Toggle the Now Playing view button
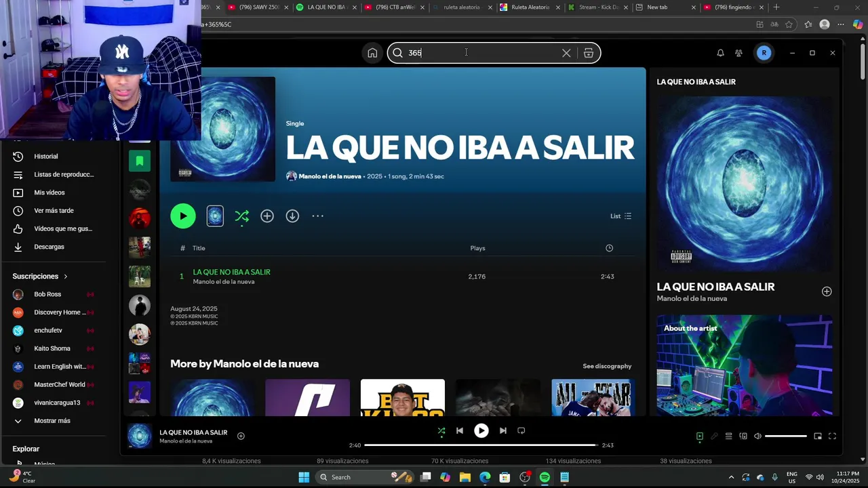 (700, 436)
